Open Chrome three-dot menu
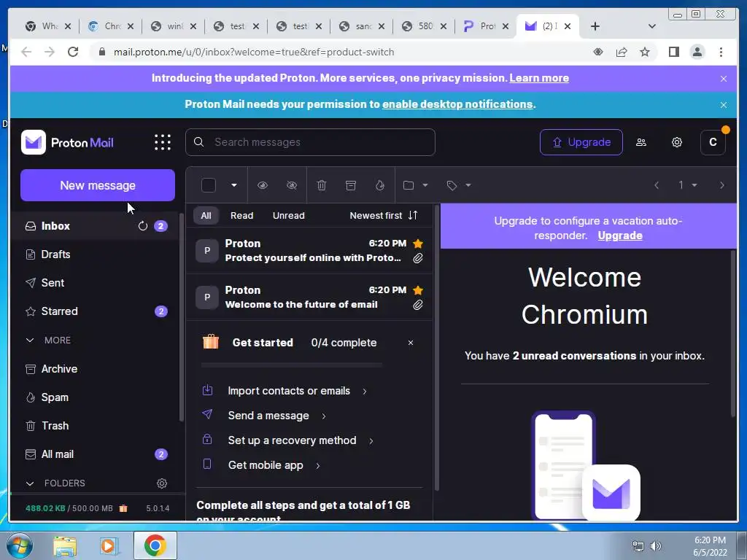The width and height of the screenshot is (747, 560). click(721, 52)
